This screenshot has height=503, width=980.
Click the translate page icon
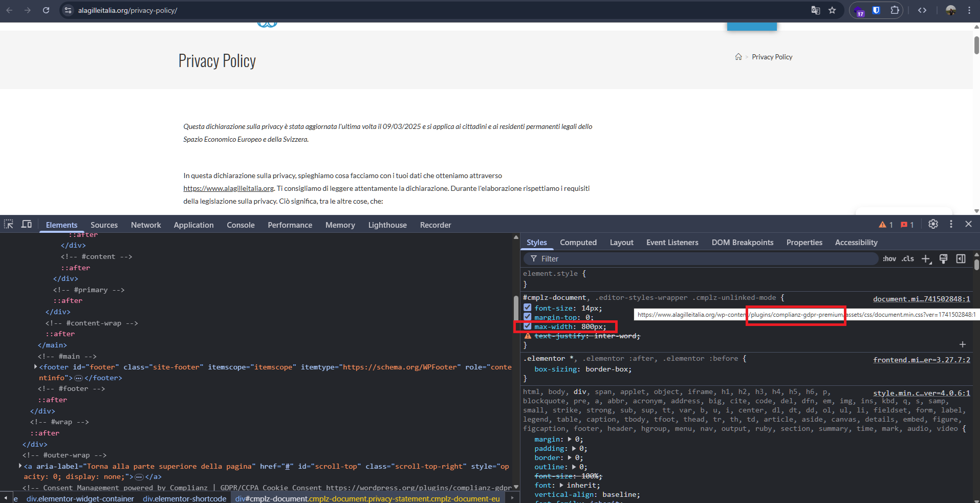point(816,10)
